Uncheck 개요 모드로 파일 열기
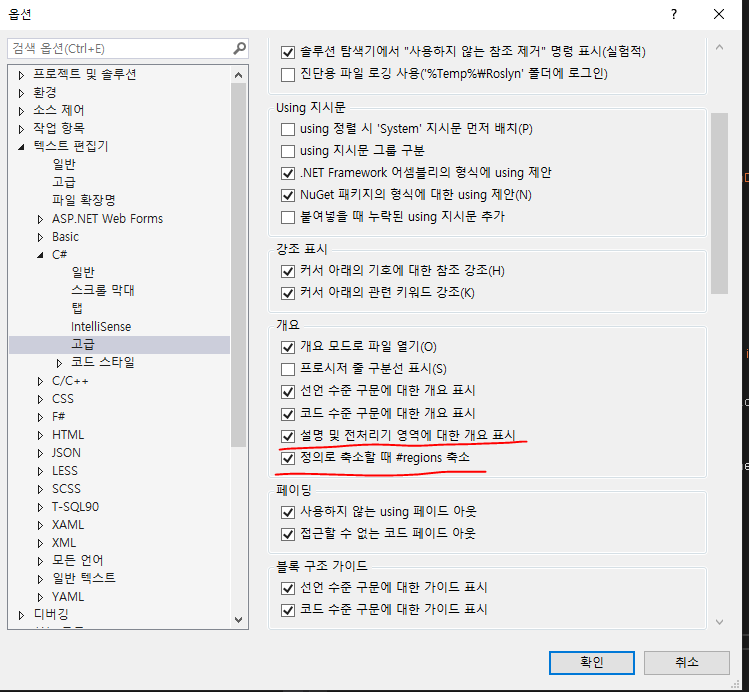The height and width of the screenshot is (692, 749). (288, 347)
